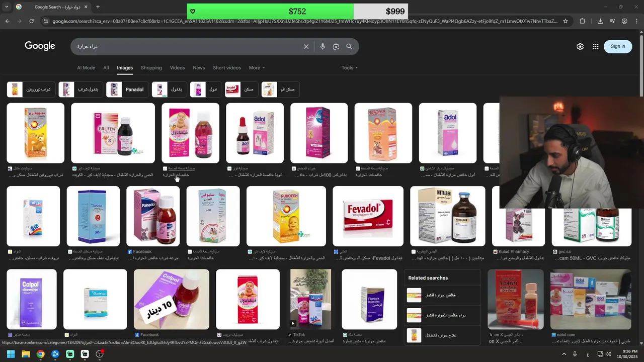Open OBS Studio from the taskbar
The height and width of the screenshot is (362, 644).
(x=100, y=354)
